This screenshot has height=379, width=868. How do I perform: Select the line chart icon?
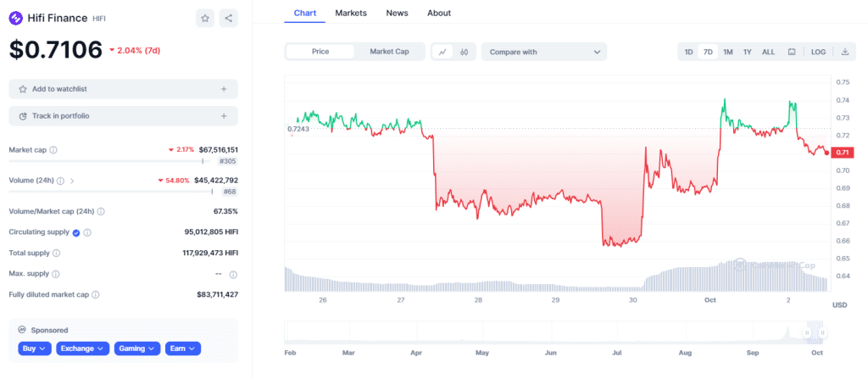(442, 52)
